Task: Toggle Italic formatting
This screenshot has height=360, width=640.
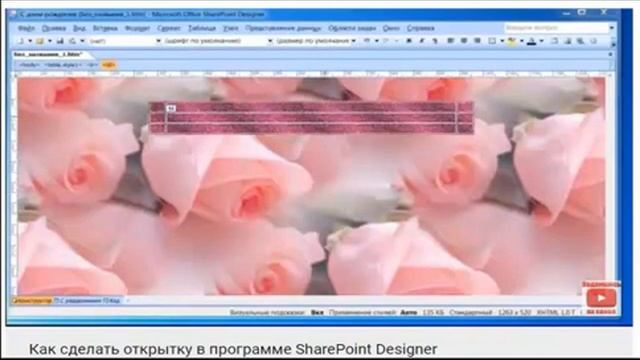Action: pyautogui.click(x=422, y=41)
